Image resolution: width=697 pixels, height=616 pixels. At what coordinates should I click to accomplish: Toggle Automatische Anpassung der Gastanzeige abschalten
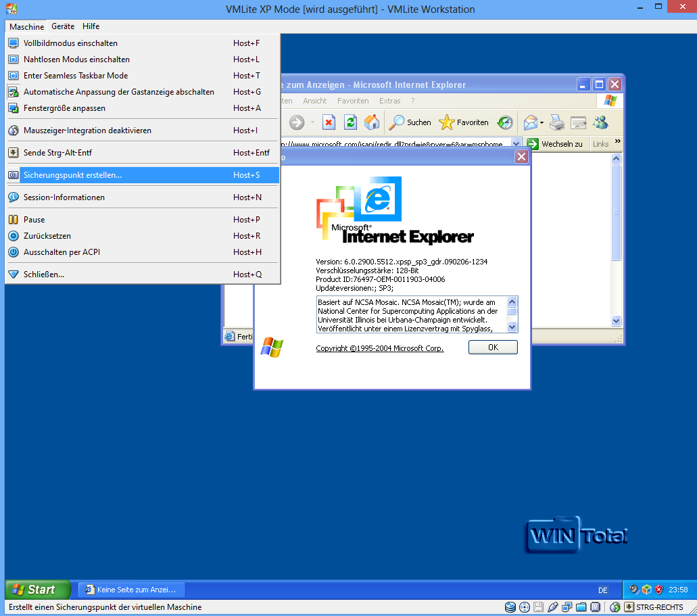point(143,91)
